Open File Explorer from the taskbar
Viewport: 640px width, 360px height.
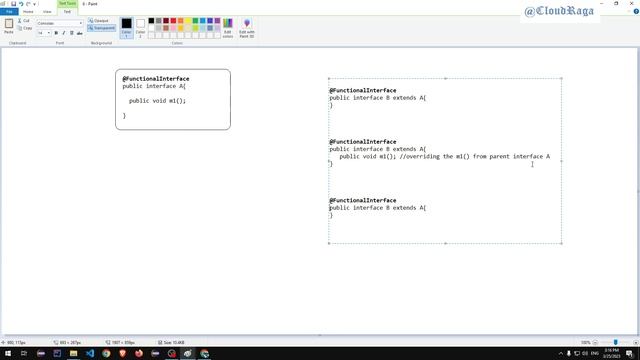(73, 353)
